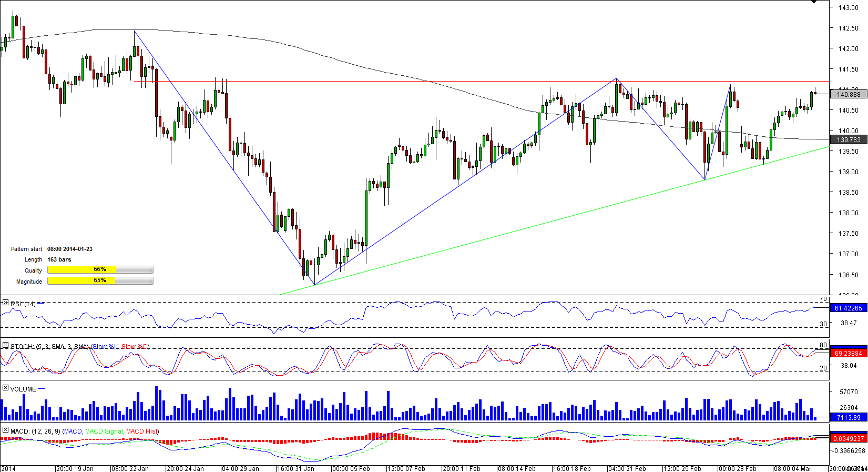Select the current price label 140.888
The image size is (868, 472).
[849, 95]
